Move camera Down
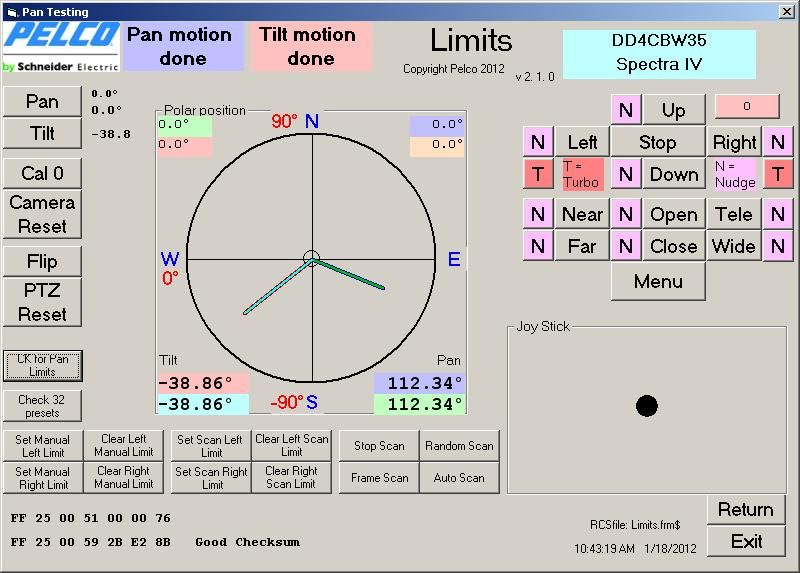 674,174
